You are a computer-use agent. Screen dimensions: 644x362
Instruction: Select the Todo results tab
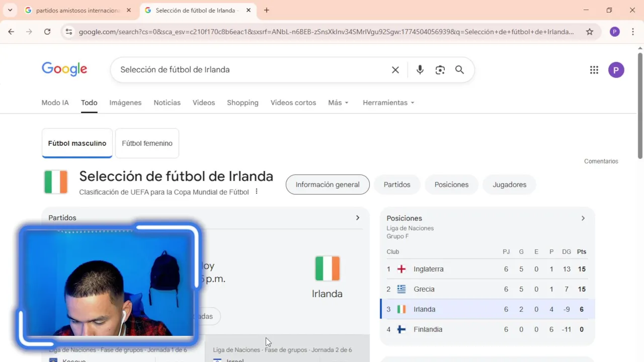point(89,103)
